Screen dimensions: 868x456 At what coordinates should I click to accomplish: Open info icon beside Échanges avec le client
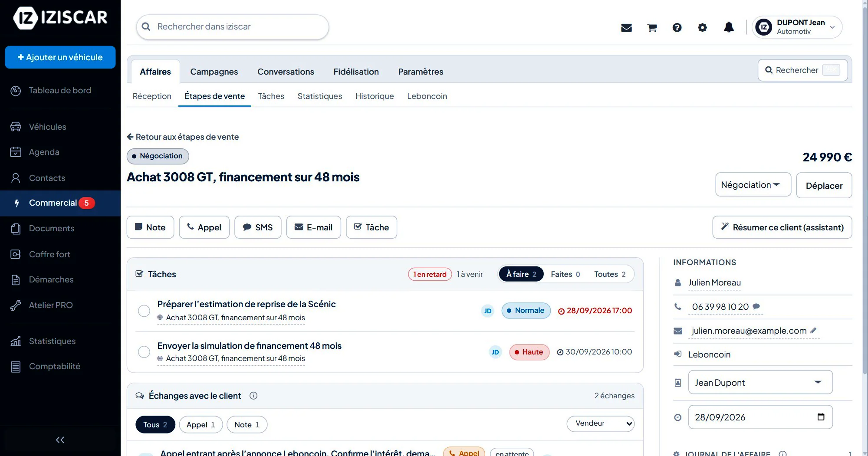tap(253, 396)
